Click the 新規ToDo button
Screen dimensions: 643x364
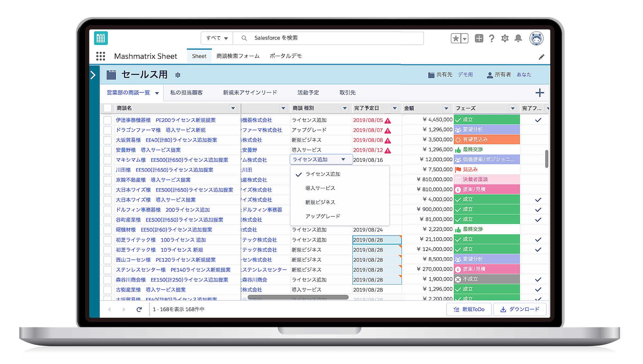(469, 309)
